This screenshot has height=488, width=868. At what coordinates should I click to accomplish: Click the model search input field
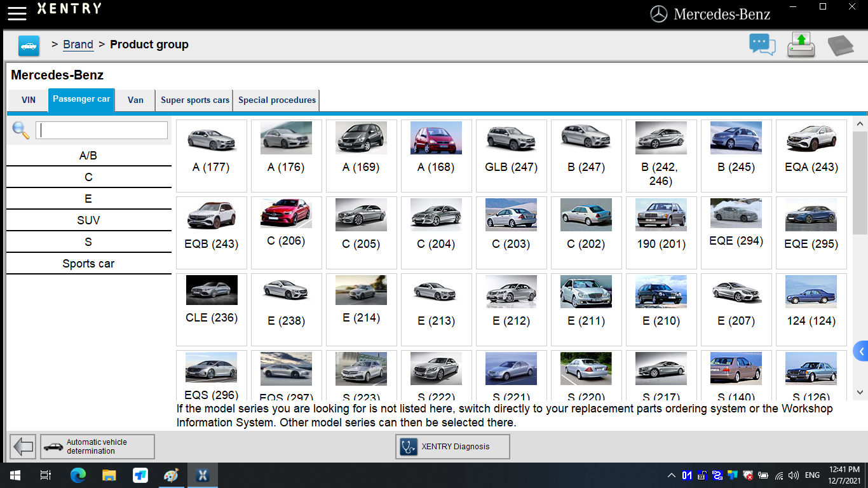tap(102, 130)
